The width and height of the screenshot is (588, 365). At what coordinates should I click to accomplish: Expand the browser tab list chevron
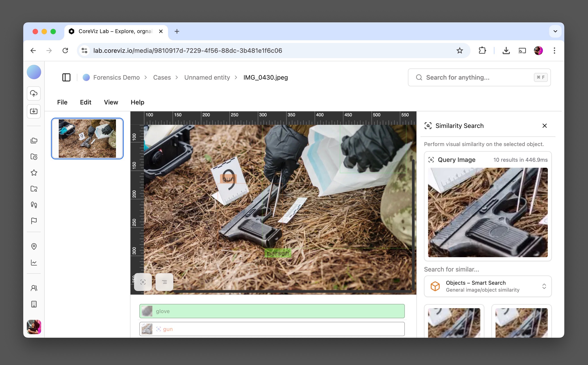coord(555,31)
